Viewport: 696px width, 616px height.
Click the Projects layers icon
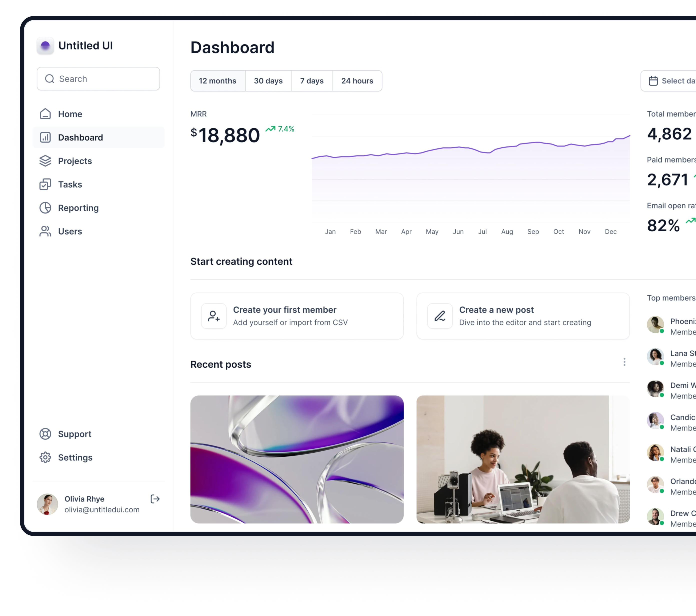pos(45,160)
